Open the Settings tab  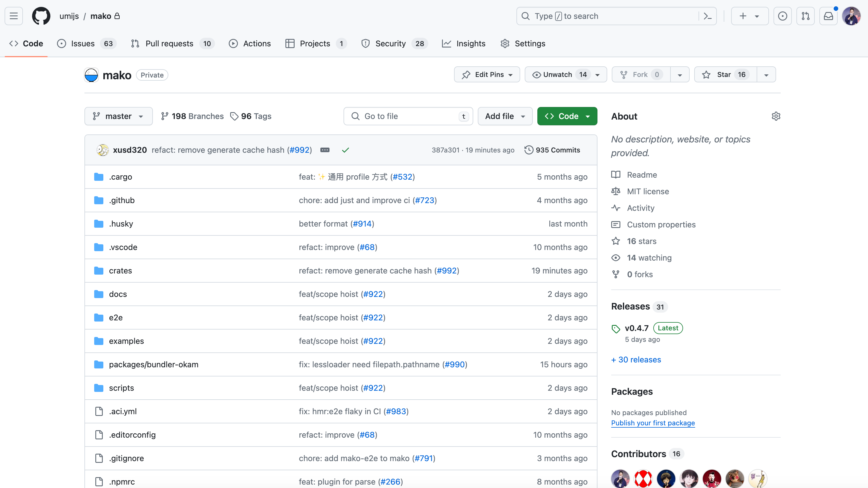[x=523, y=43]
